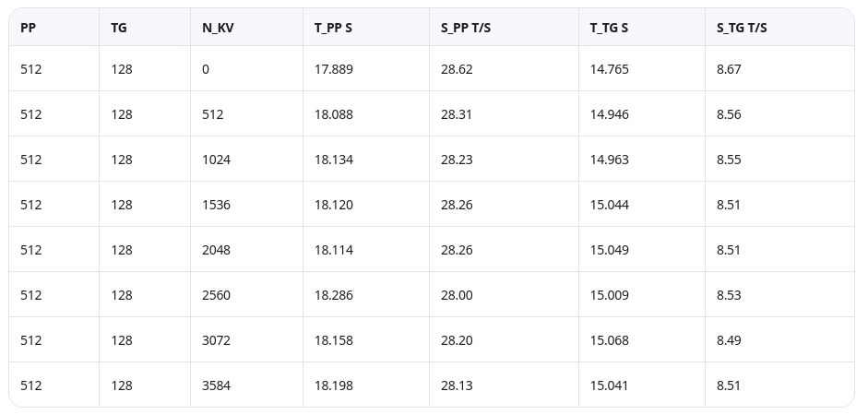
Task: Click the cell showing 28.00
Action: click(x=457, y=295)
